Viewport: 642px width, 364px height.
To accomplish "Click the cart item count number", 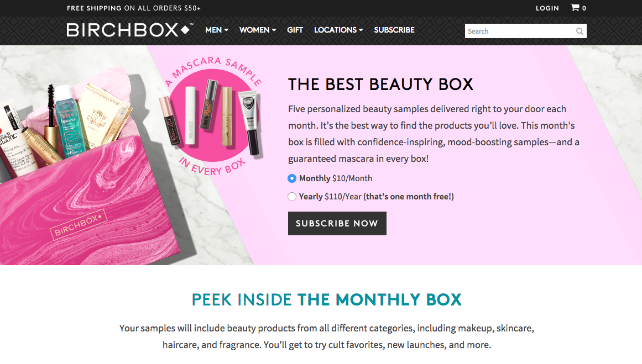I will pyautogui.click(x=584, y=8).
